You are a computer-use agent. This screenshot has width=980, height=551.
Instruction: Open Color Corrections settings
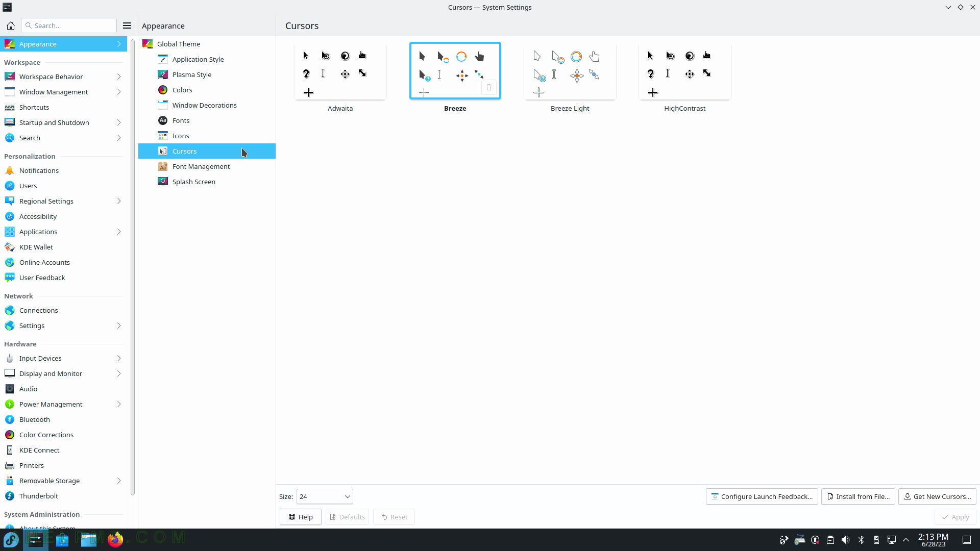tap(63, 435)
